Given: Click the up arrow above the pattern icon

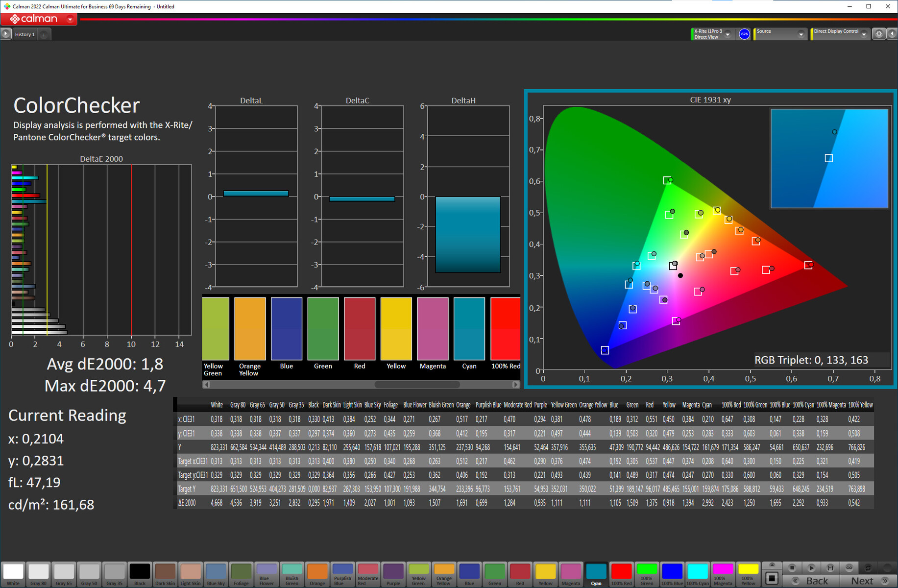Looking at the screenshot, I should click(772, 565).
